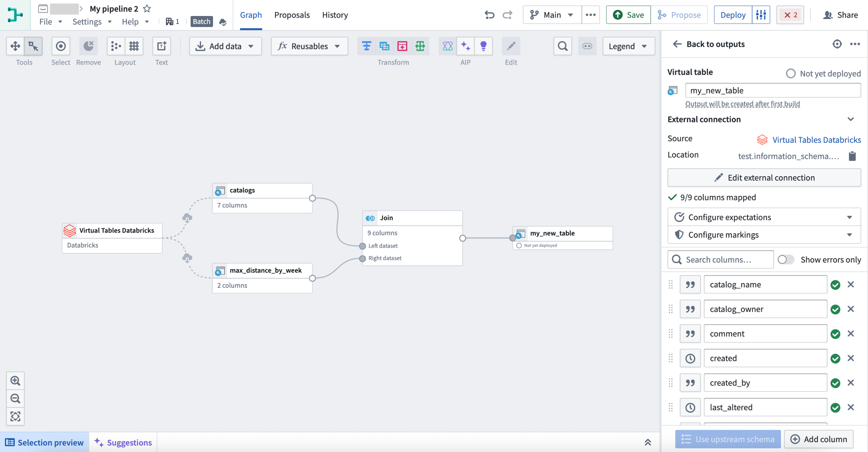Open the graph search magnifier

pos(562,46)
